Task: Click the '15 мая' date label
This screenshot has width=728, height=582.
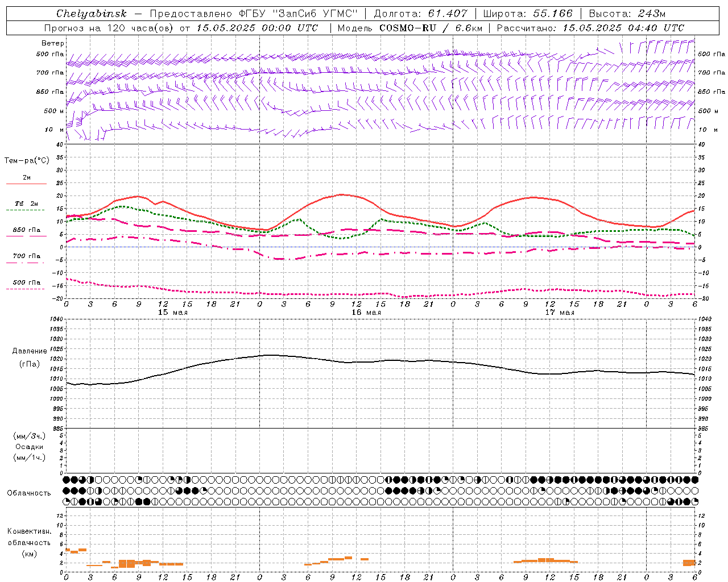Action: (x=172, y=313)
